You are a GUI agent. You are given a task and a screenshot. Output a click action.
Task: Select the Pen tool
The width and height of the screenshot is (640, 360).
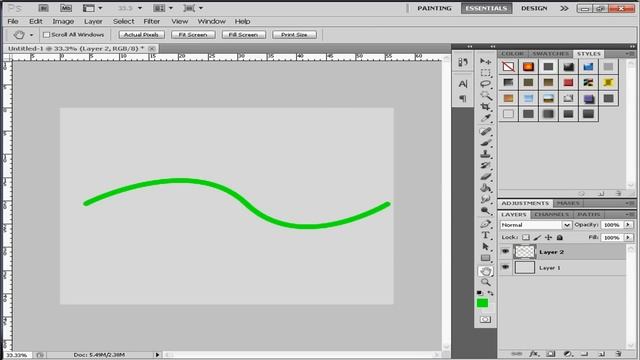click(485, 224)
